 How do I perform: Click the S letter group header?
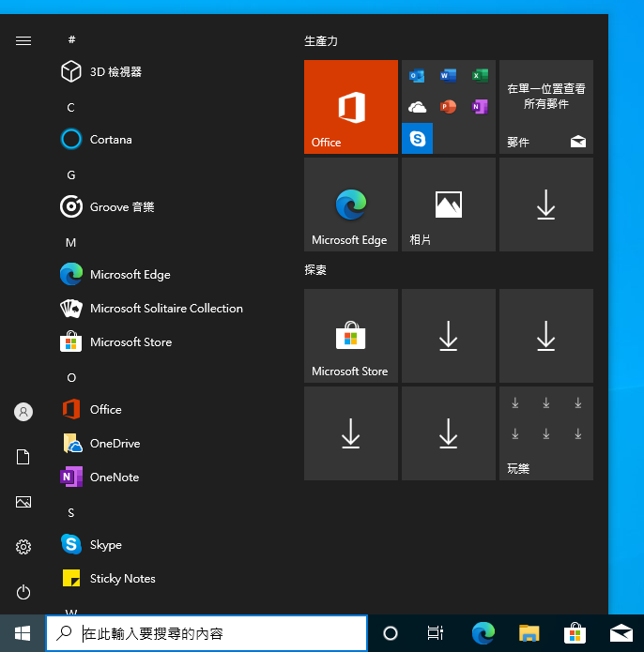coord(70,513)
